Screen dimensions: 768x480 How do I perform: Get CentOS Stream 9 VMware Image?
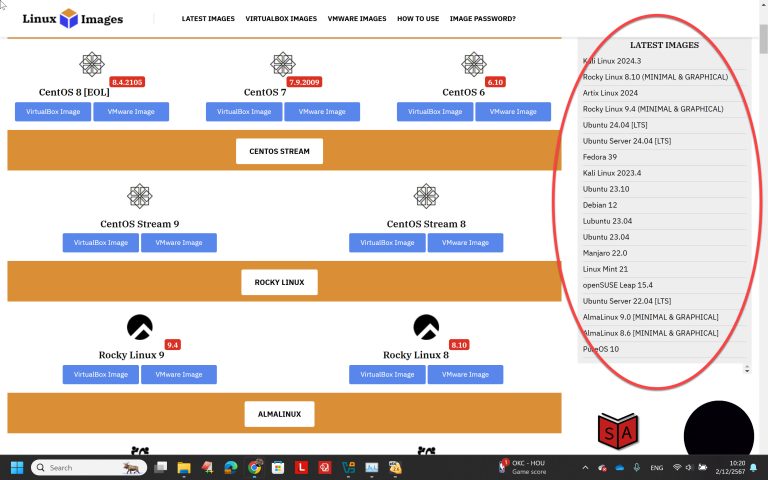click(179, 242)
